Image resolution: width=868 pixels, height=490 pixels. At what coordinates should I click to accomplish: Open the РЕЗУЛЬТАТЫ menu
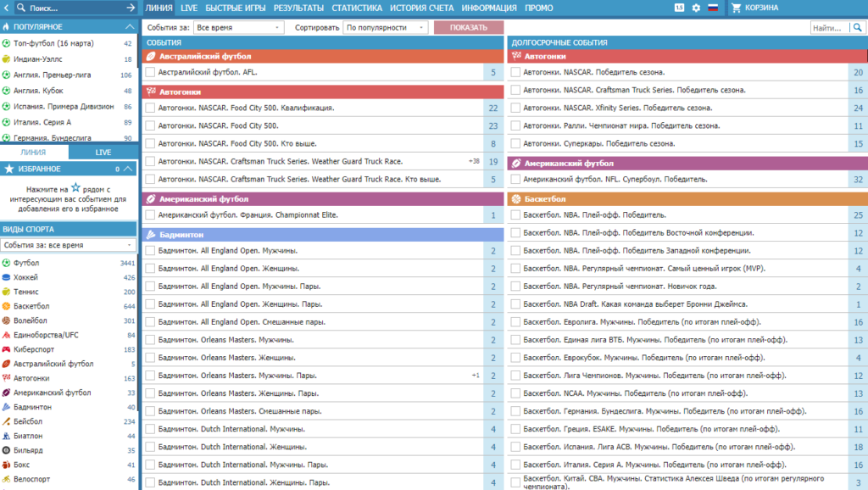298,8
